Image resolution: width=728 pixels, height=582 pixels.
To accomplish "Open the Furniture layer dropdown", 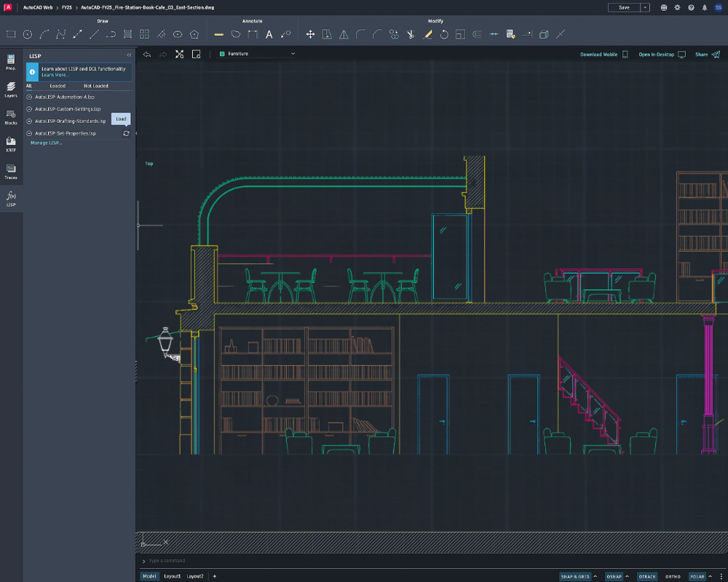I will 257,54.
